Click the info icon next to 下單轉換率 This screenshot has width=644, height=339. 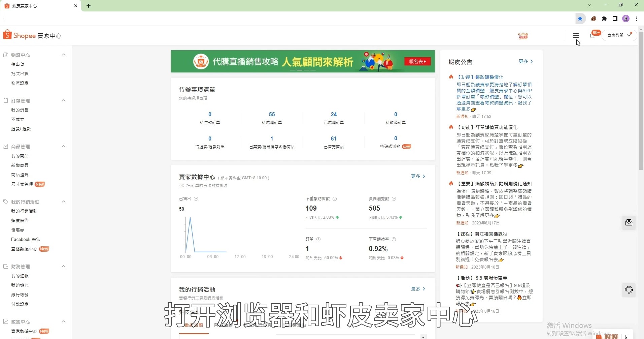394,239
